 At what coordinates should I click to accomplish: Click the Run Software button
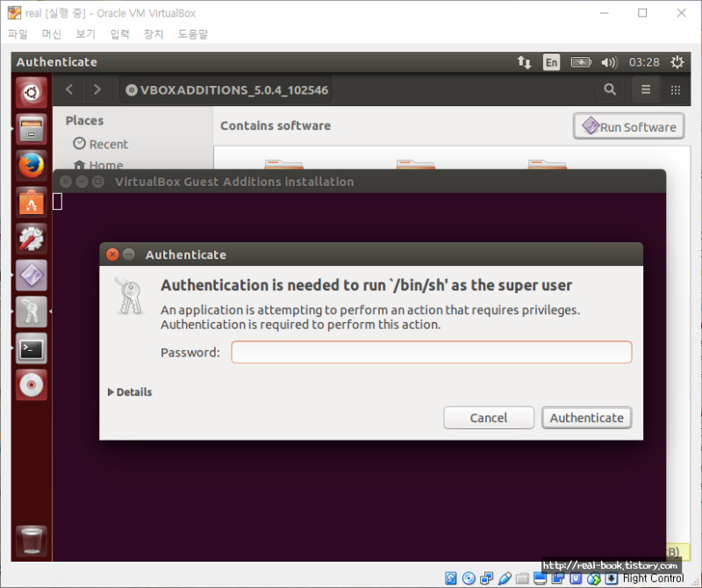[x=628, y=126]
